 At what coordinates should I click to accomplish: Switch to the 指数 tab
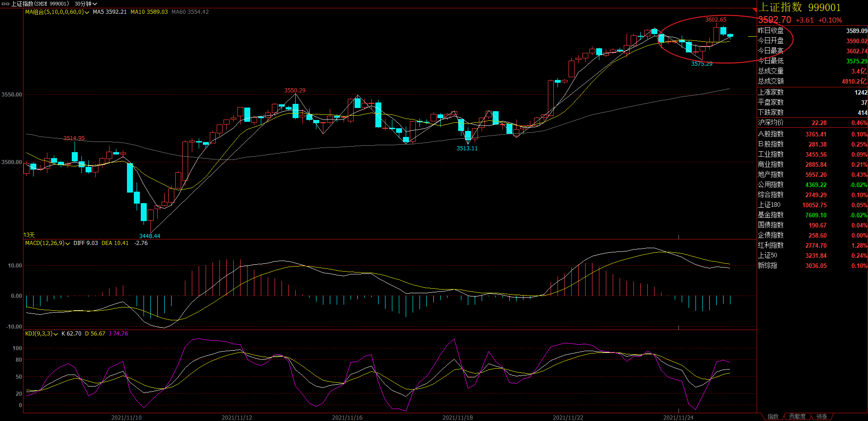pos(773,416)
